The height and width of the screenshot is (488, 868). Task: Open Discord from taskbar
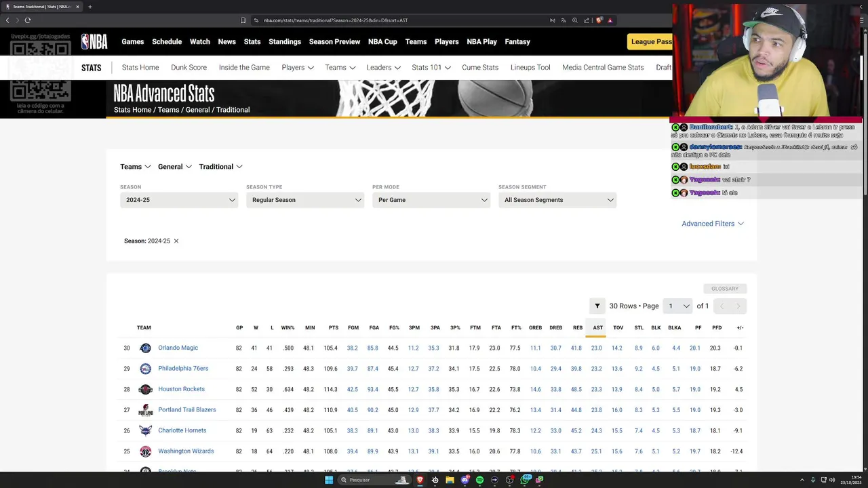tap(465, 480)
